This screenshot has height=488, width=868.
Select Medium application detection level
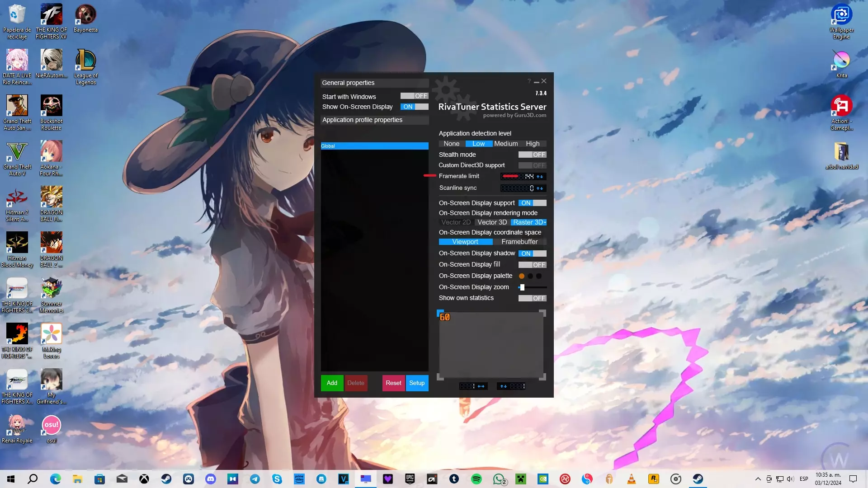pos(506,144)
